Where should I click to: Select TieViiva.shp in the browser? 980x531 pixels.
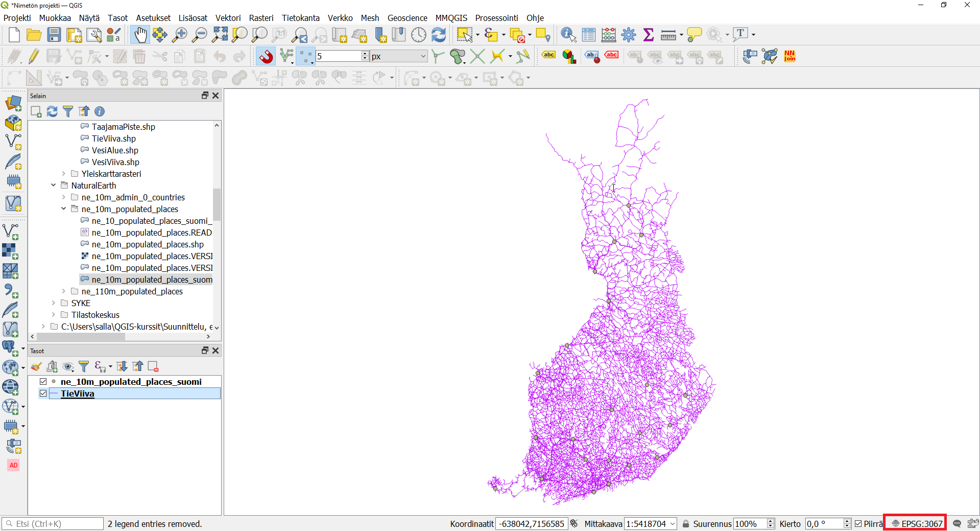coord(113,138)
